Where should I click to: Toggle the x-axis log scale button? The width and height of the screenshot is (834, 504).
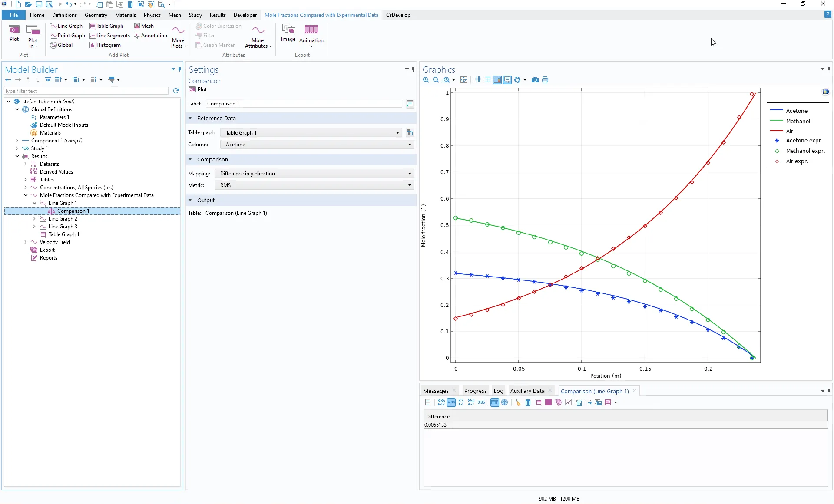[x=477, y=80]
